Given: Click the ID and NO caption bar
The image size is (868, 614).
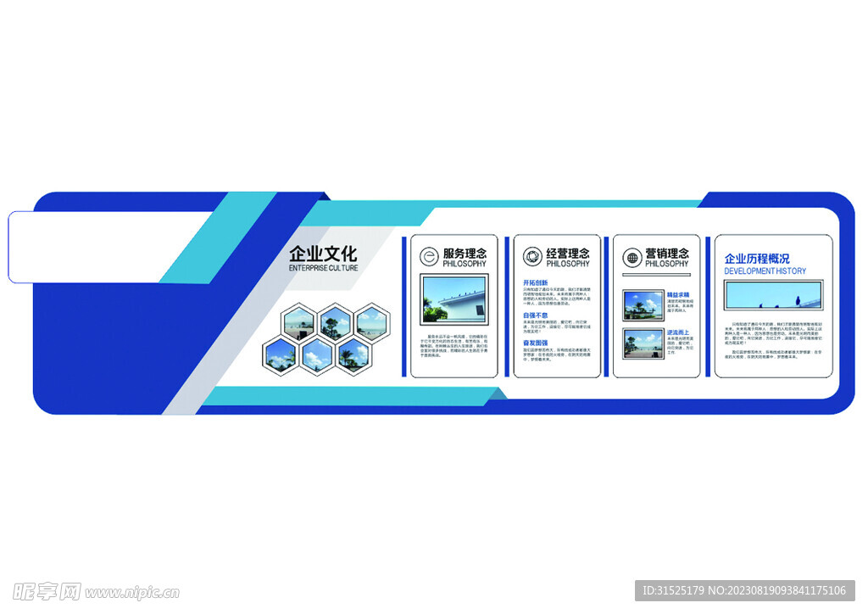Looking at the screenshot, I should (x=744, y=591).
